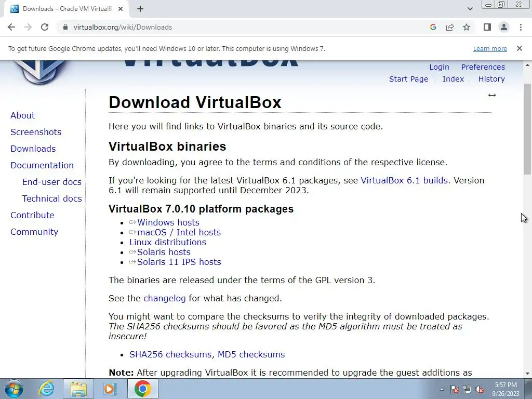Open Chrome three-dot menu

[521, 27]
